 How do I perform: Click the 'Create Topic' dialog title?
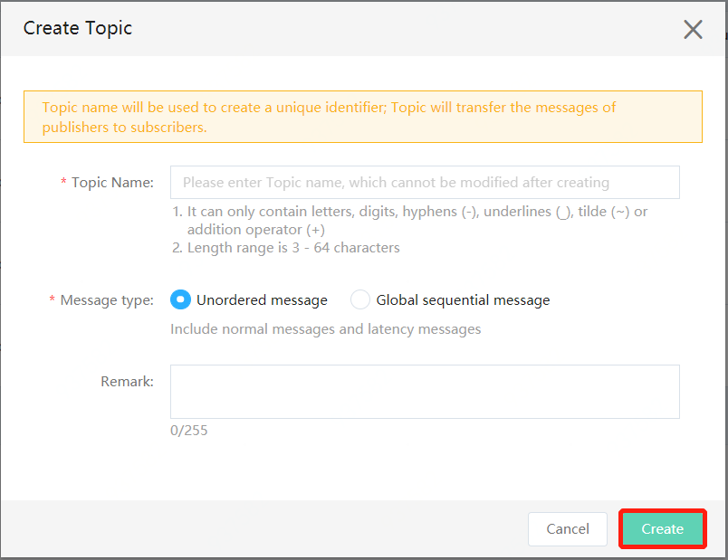[x=78, y=28]
